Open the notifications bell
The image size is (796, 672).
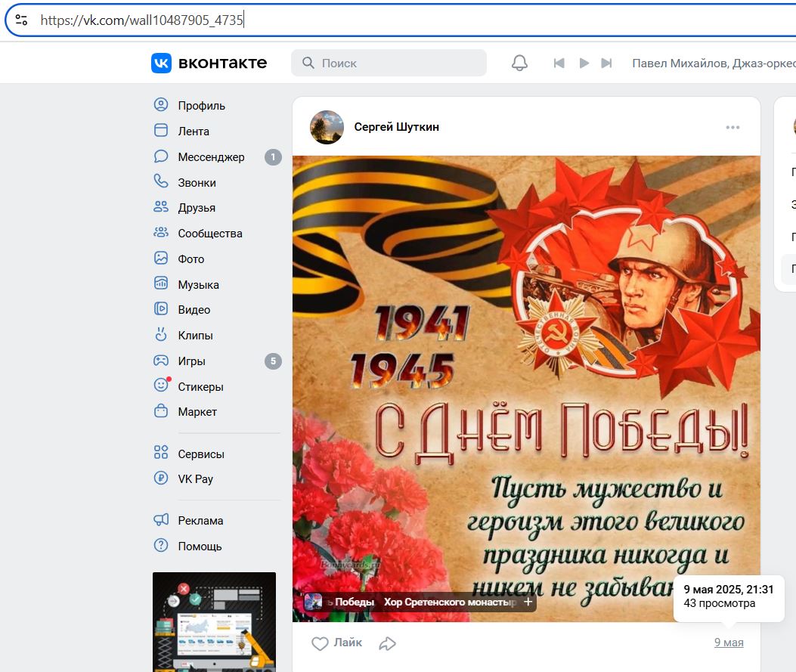(519, 63)
